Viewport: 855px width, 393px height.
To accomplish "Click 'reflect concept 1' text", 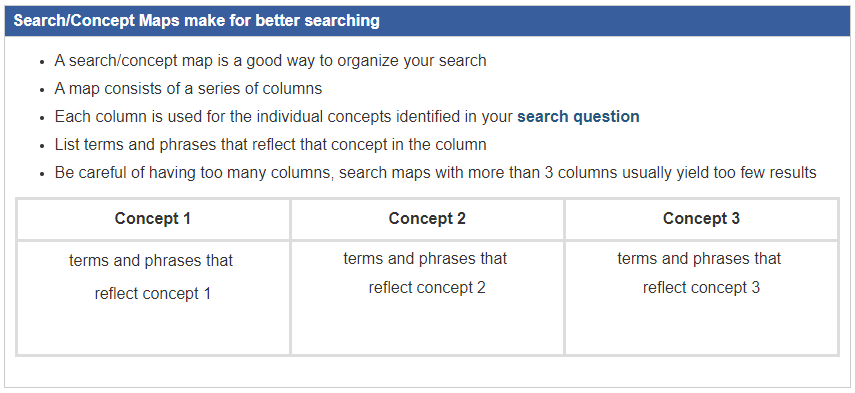I will (x=153, y=294).
